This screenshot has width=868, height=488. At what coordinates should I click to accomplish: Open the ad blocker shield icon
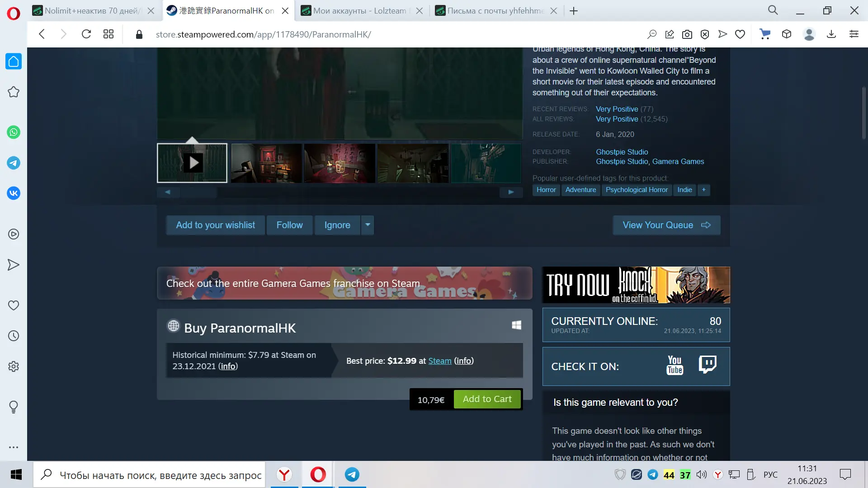(705, 34)
